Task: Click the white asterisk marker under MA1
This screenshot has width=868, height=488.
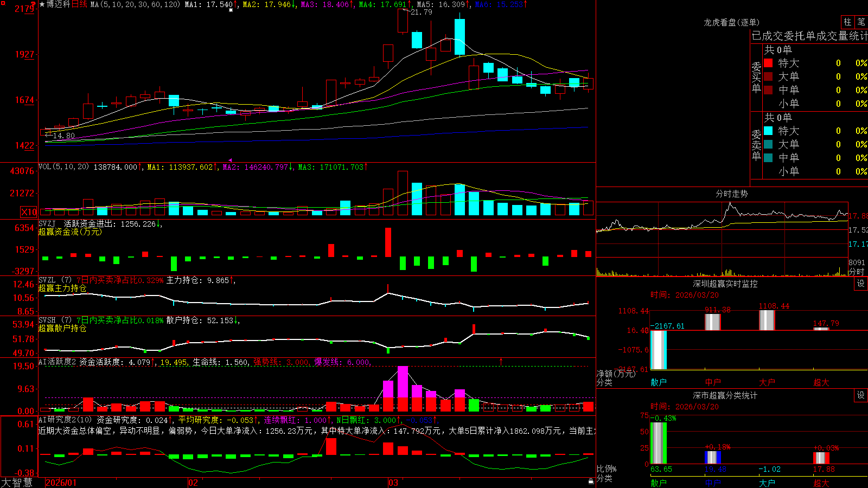Action: [231, 10]
